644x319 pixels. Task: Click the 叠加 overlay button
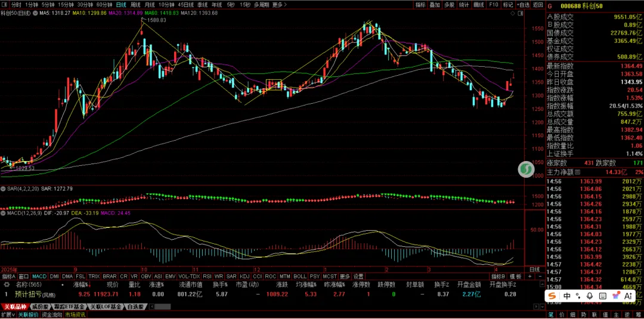(x=435, y=5)
